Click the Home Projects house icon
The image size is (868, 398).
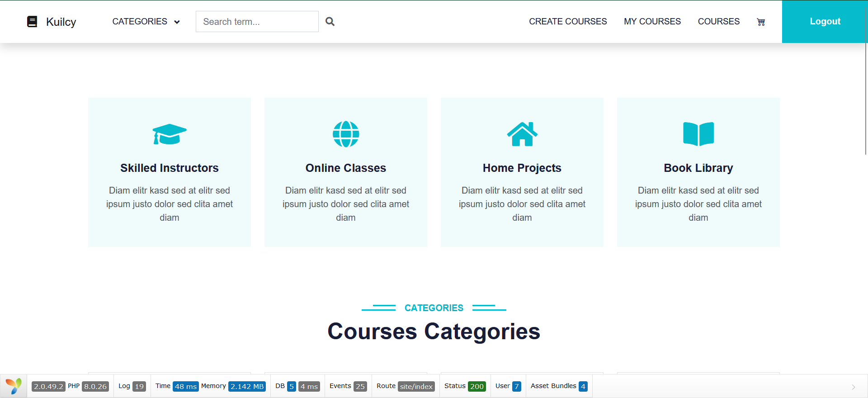(x=522, y=134)
